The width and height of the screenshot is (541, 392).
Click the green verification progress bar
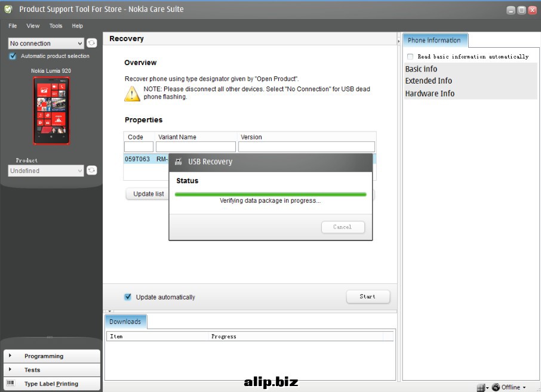click(x=270, y=195)
